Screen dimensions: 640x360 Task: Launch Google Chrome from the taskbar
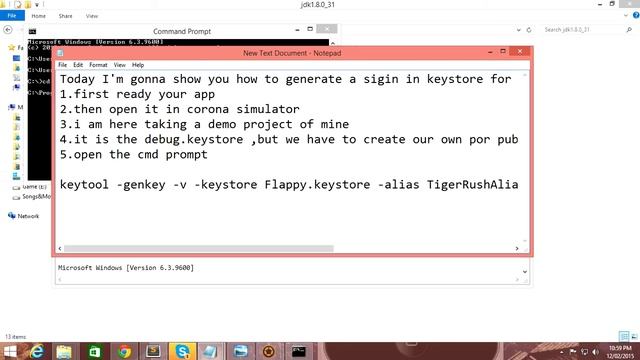tap(124, 351)
